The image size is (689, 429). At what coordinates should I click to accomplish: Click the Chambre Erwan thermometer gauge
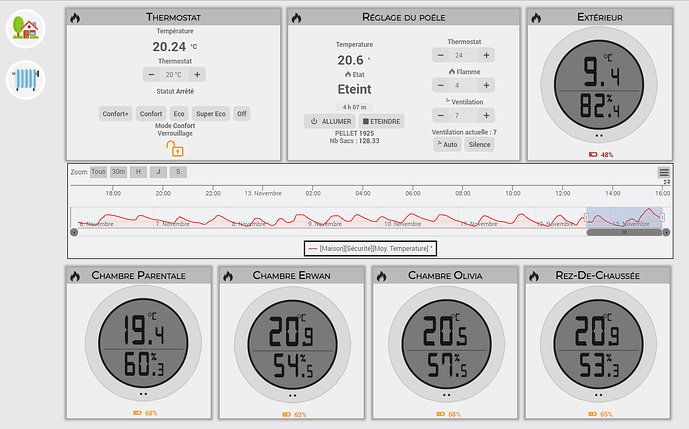(292, 345)
